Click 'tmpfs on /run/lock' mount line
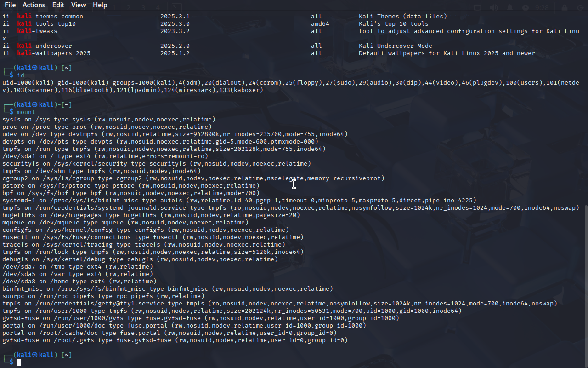The height and width of the screenshot is (368, 588). (x=153, y=252)
